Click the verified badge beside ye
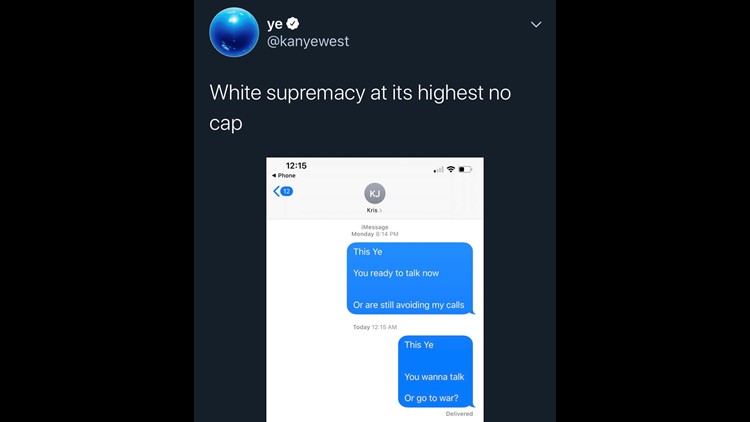This screenshot has height=422, width=750. click(292, 23)
